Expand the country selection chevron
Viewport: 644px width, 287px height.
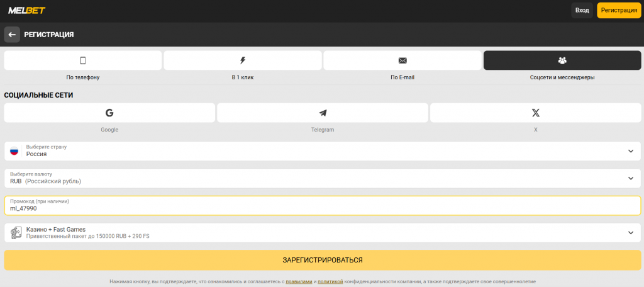coord(631,151)
